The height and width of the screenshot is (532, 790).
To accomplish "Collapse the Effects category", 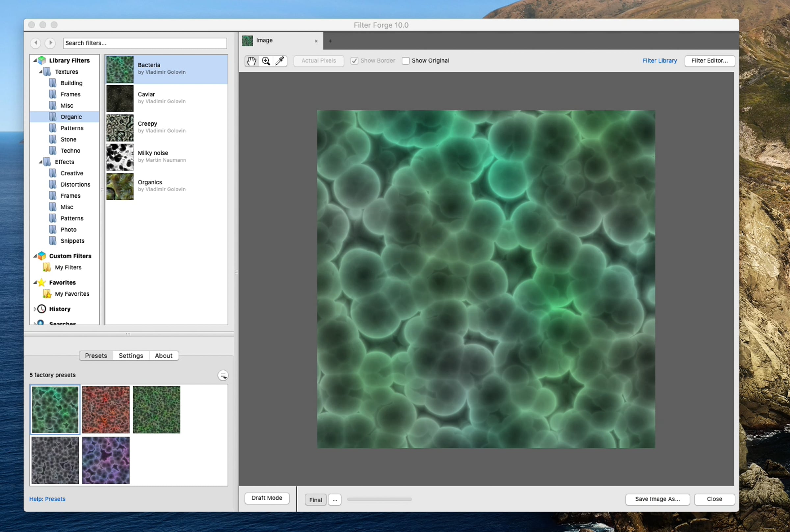I will pyautogui.click(x=41, y=162).
